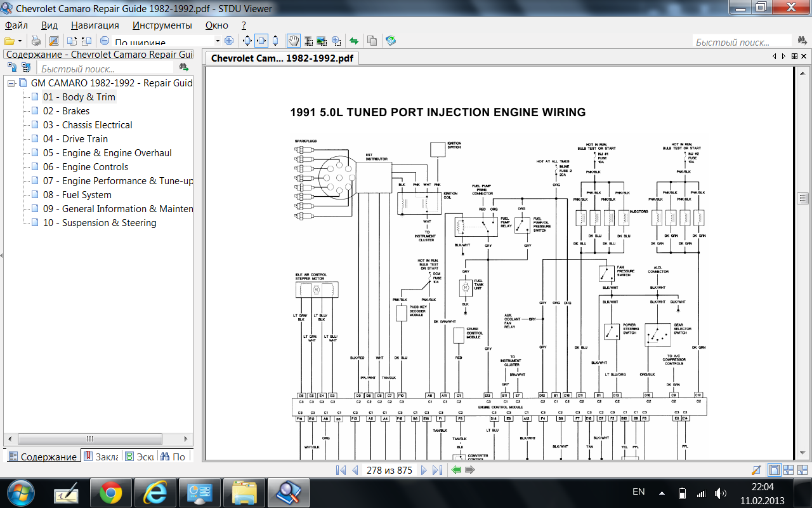Screen dimensions: 812x508
Task: Open the Окно menu
Action: 217,25
